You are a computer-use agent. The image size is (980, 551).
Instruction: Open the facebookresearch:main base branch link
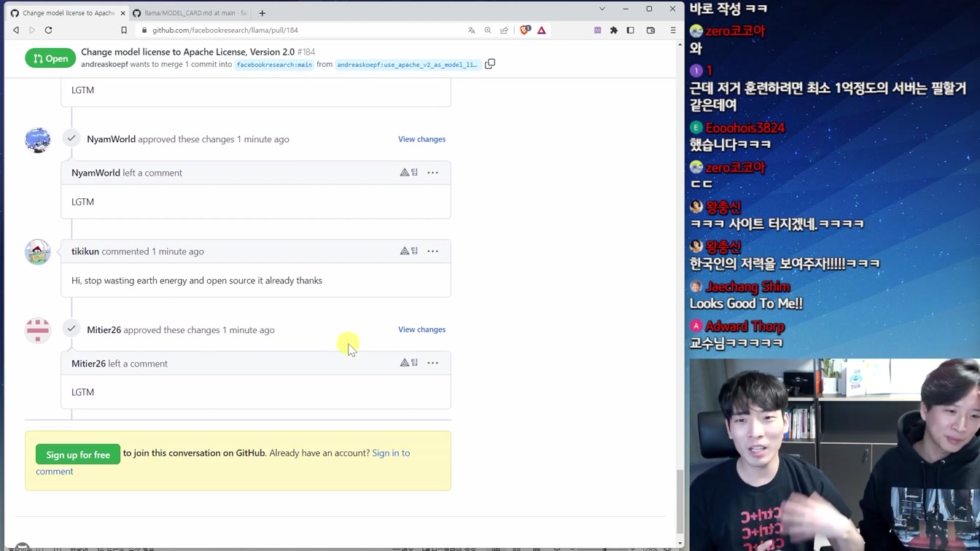(x=274, y=65)
